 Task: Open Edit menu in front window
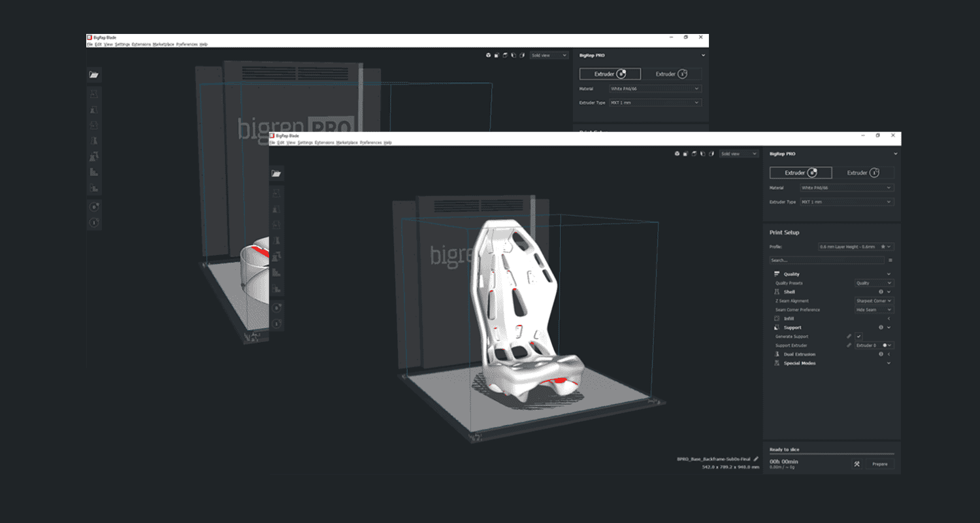[x=281, y=143]
